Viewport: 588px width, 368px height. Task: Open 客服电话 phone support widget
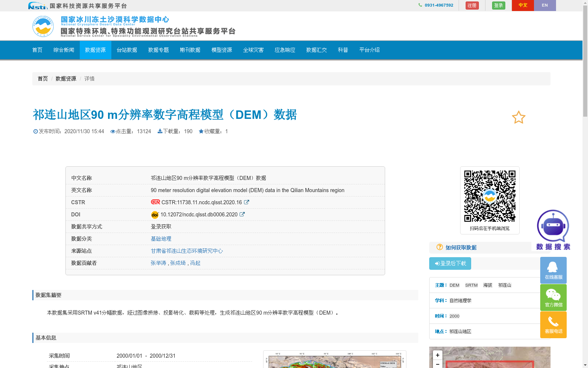(553, 325)
